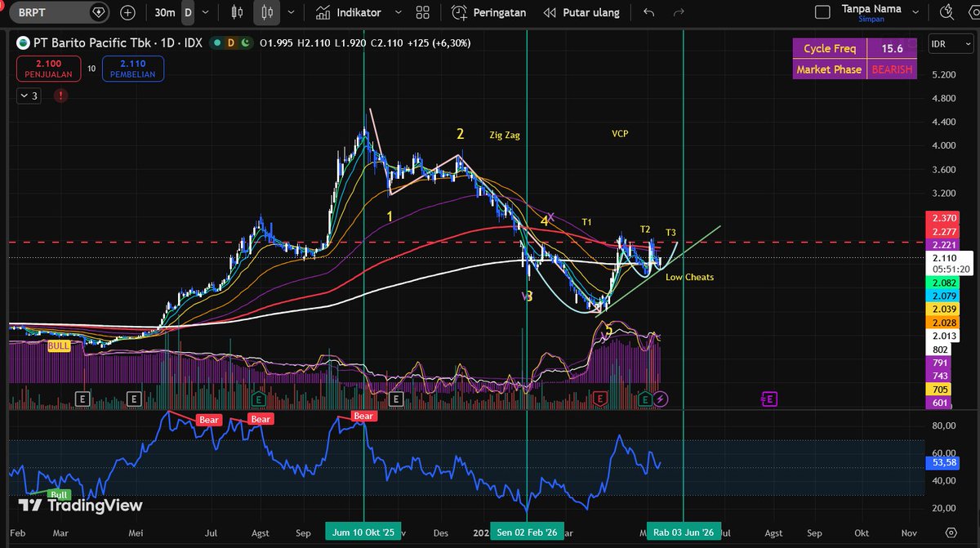The width and height of the screenshot is (980, 548).
Task: Click the green Bull label on RSI pane
Action: 59,495
